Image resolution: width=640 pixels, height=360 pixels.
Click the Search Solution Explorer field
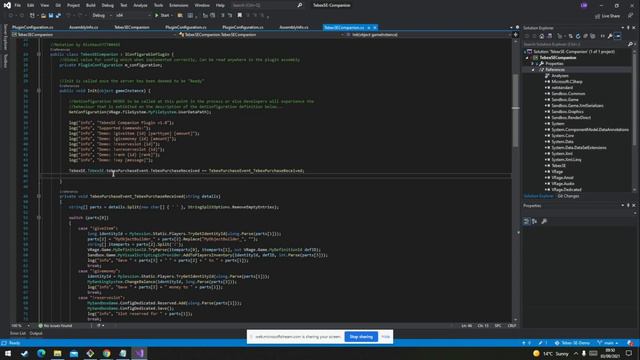pos(576,44)
